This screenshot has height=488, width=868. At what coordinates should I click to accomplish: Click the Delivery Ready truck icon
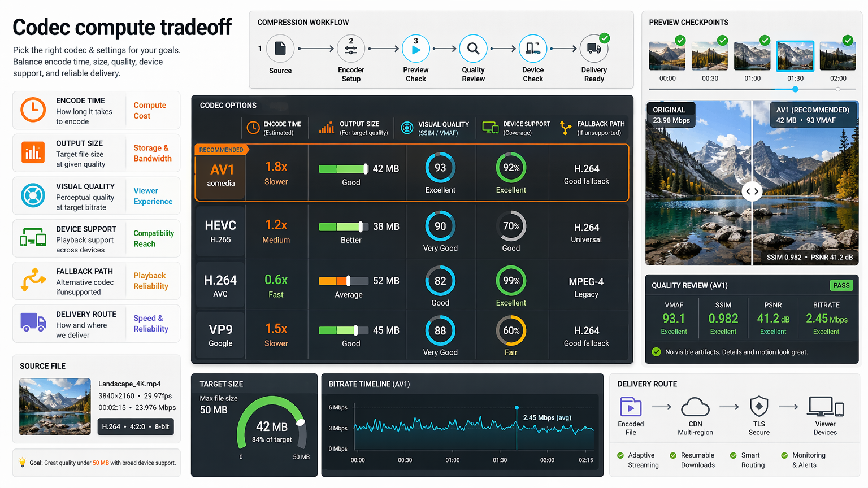(x=594, y=49)
